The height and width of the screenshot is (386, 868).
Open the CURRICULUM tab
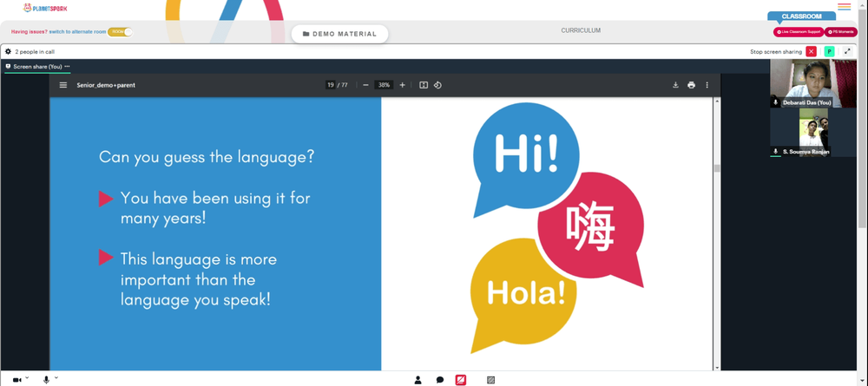coord(581,30)
